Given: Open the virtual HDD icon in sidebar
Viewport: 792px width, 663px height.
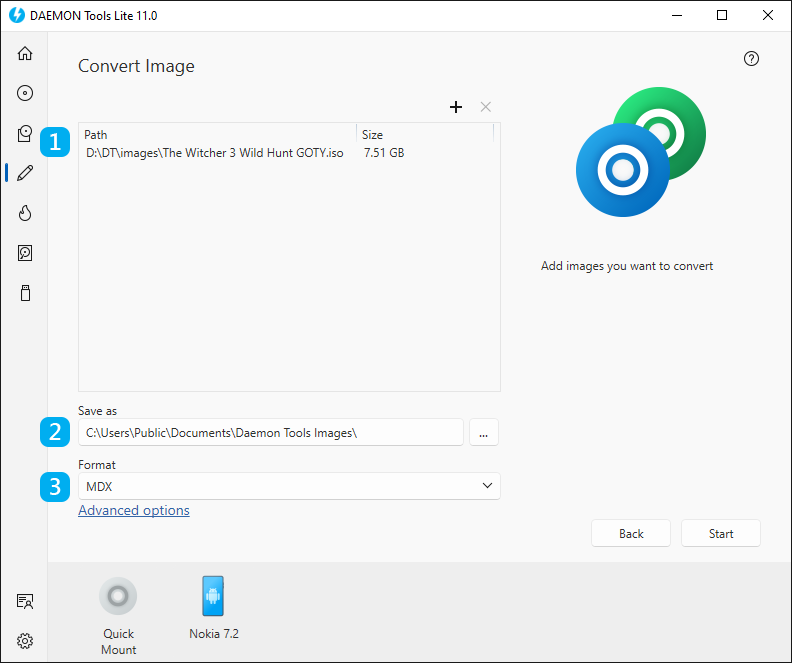Looking at the screenshot, I should (x=25, y=253).
